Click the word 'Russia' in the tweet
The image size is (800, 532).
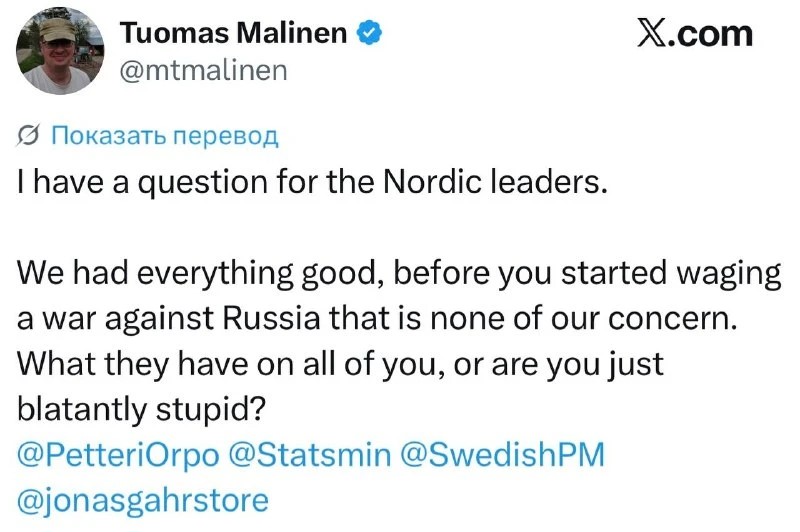[271, 318]
